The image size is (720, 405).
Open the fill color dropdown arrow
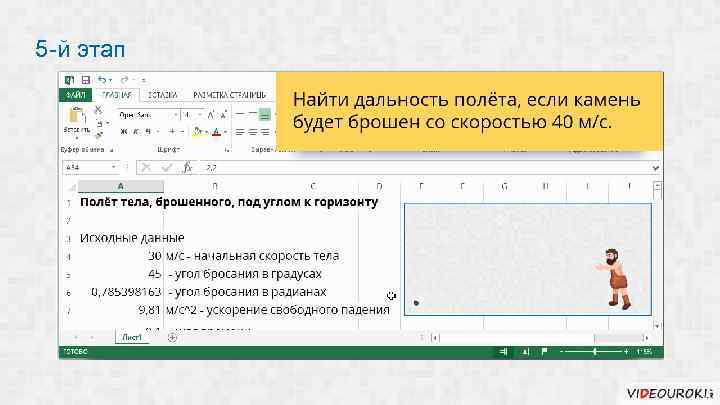point(206,132)
